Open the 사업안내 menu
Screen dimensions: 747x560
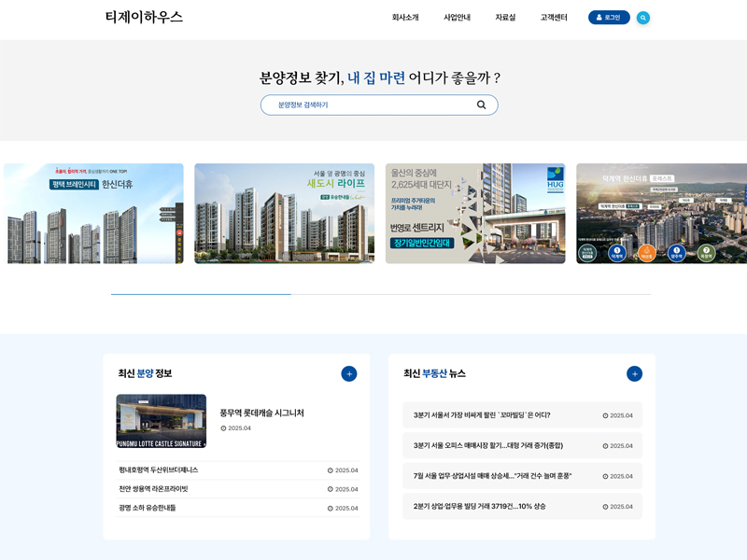pos(457,18)
